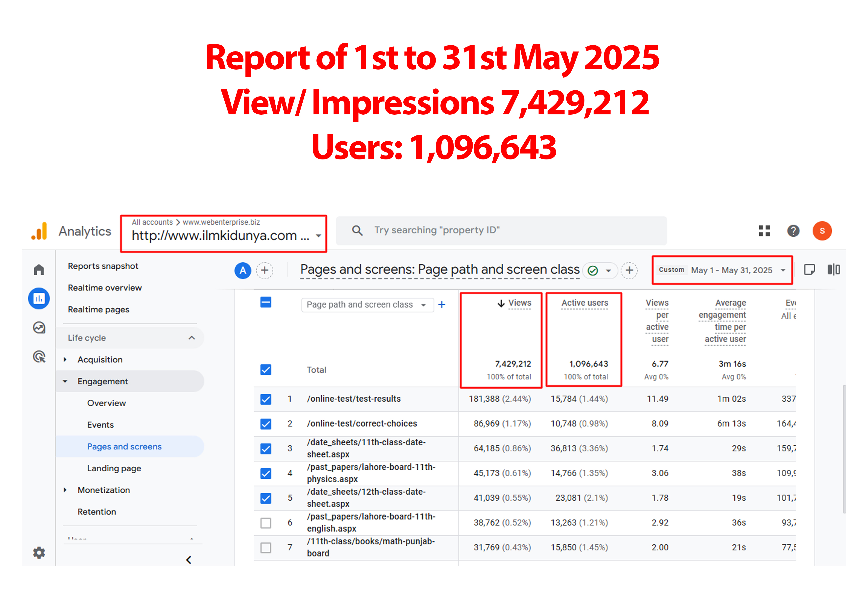Open the green check report status icon
868x614 pixels.
pos(593,271)
